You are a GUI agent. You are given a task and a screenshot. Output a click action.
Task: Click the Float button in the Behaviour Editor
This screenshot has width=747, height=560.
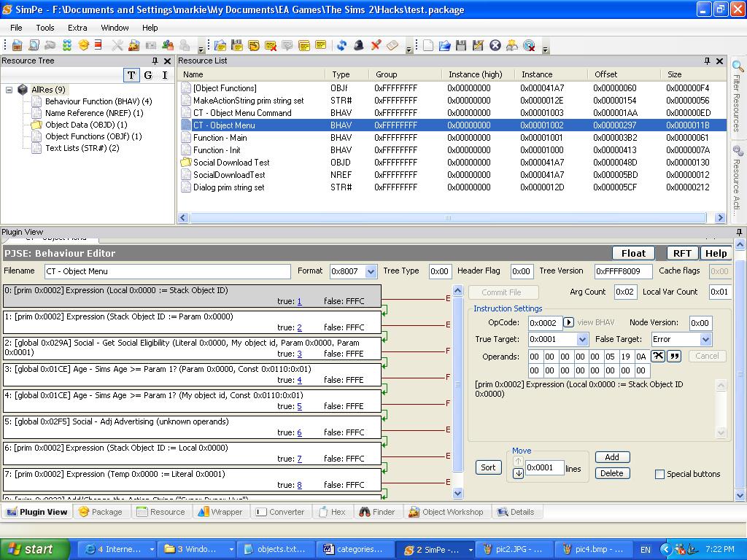(x=632, y=253)
